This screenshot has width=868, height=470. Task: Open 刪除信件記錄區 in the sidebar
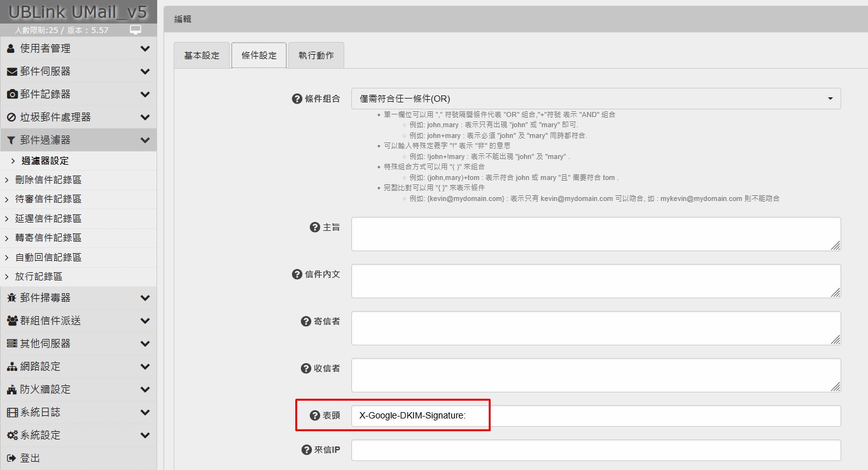(x=48, y=180)
